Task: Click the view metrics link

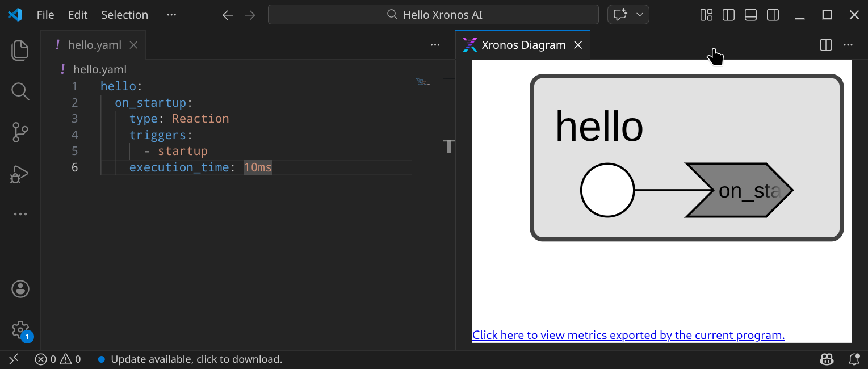Action: (628, 335)
